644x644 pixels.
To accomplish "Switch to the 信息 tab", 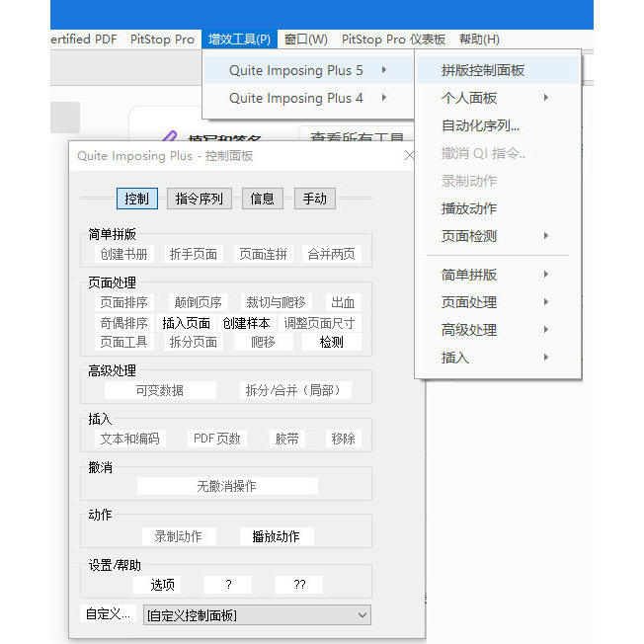I will (x=262, y=199).
